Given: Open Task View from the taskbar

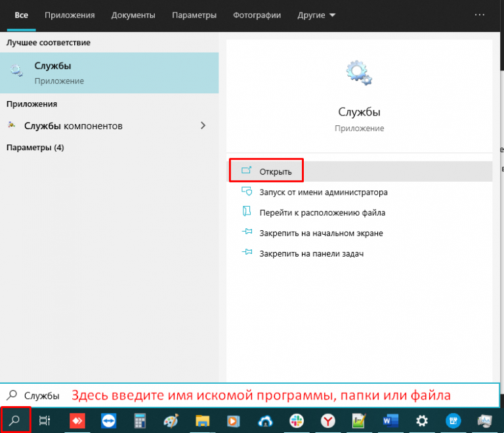Looking at the screenshot, I should coord(45,421).
